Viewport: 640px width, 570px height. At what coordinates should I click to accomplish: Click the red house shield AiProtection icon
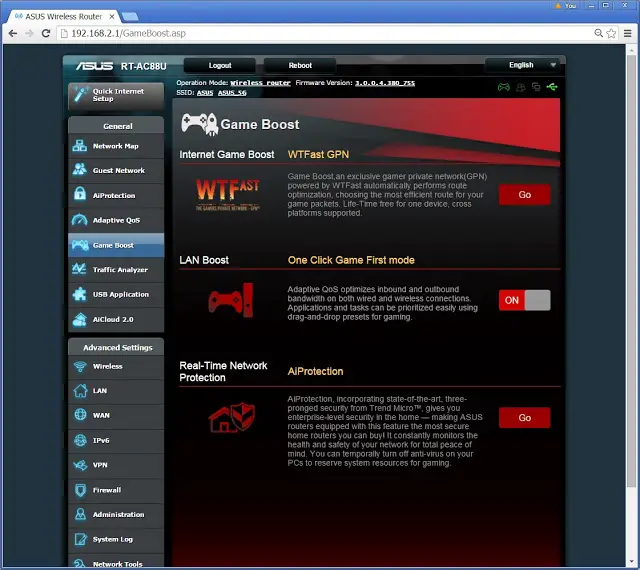tap(232, 417)
